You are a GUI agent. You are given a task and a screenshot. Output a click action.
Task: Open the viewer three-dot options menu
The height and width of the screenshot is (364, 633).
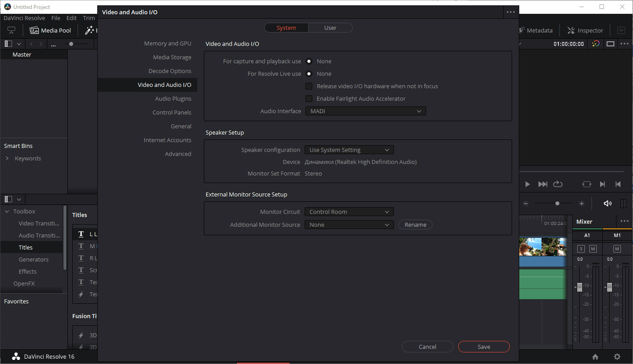tap(625, 44)
